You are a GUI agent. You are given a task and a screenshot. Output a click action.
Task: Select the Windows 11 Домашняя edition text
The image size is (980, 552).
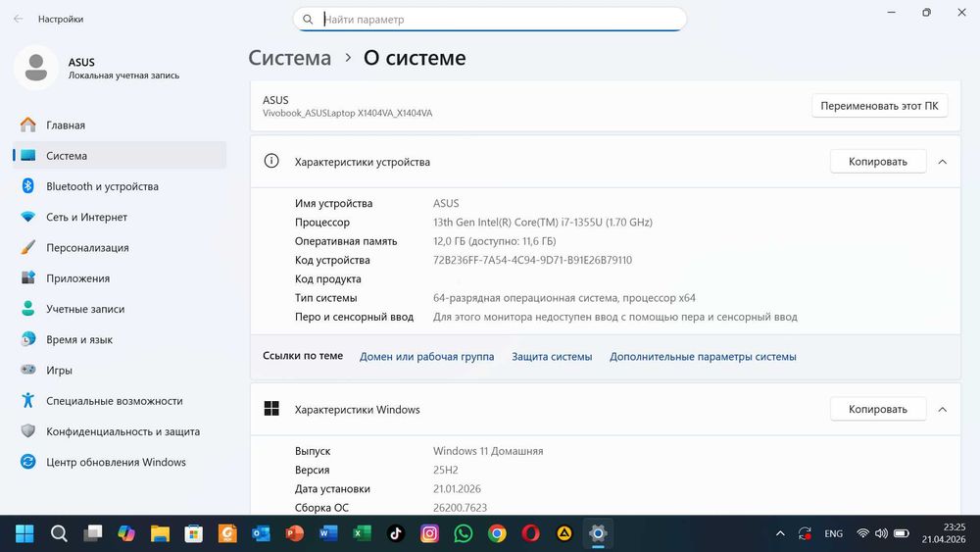coord(488,451)
